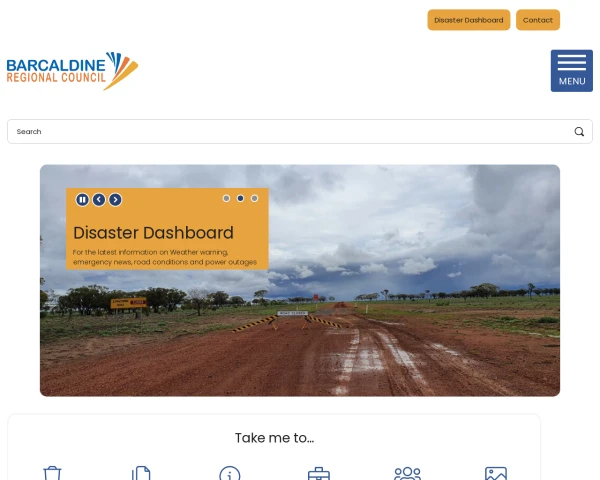The height and width of the screenshot is (480, 600).
Task: Go to previous slide arrow
Action: point(99,199)
